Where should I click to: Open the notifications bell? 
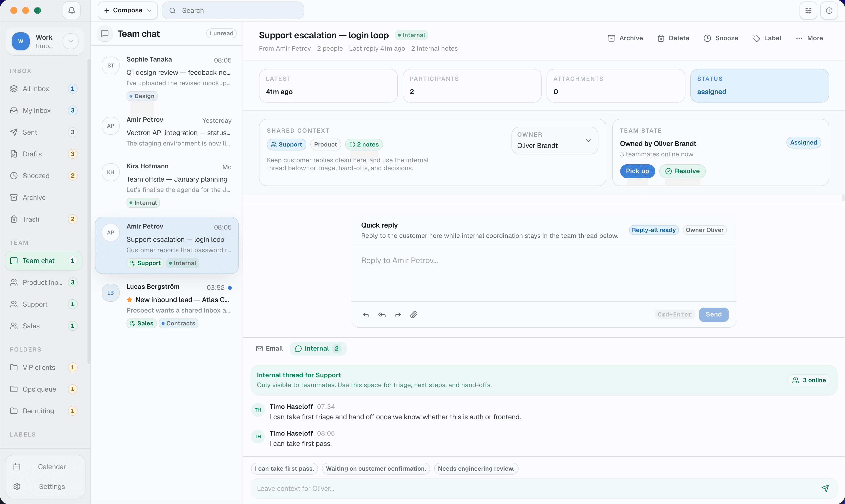click(x=71, y=11)
